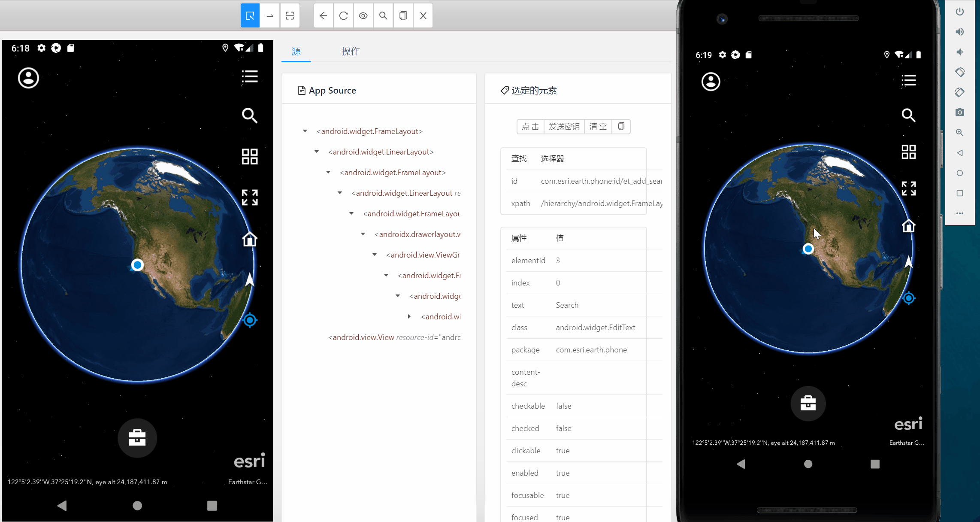Select the android.view.View resource-id tree row

[x=394, y=337]
